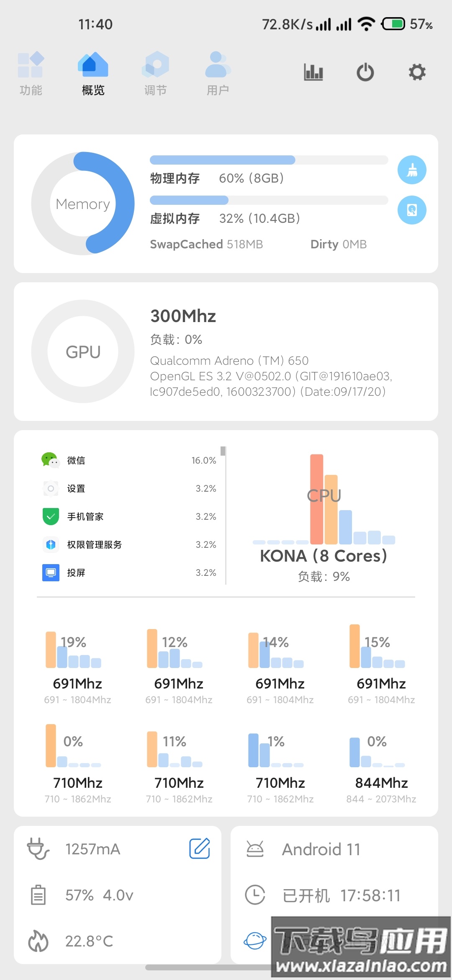Tap the physical memory 60% progress bar

[x=269, y=160]
